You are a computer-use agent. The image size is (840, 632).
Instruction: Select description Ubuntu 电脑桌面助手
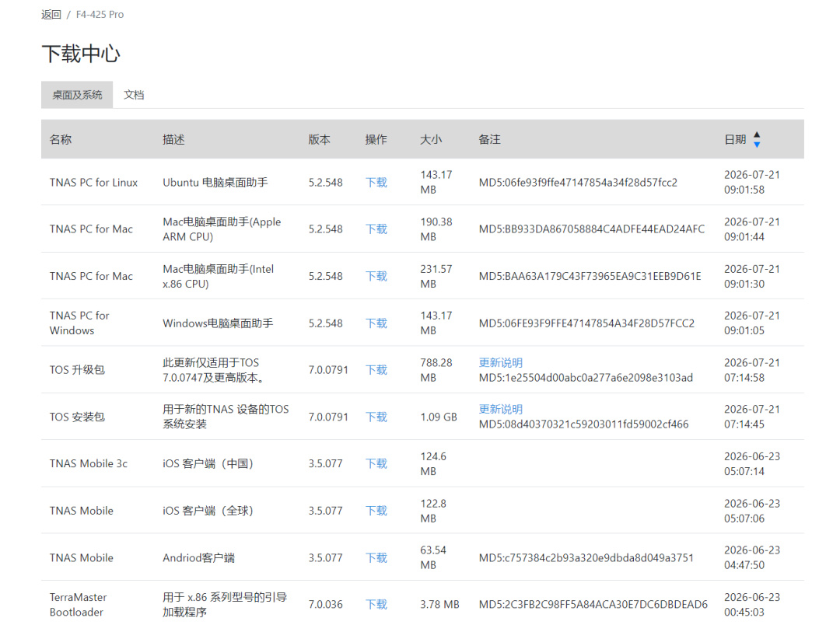tap(215, 183)
